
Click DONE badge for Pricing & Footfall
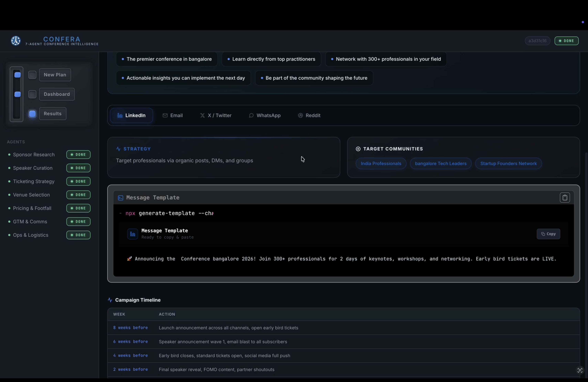(x=78, y=208)
